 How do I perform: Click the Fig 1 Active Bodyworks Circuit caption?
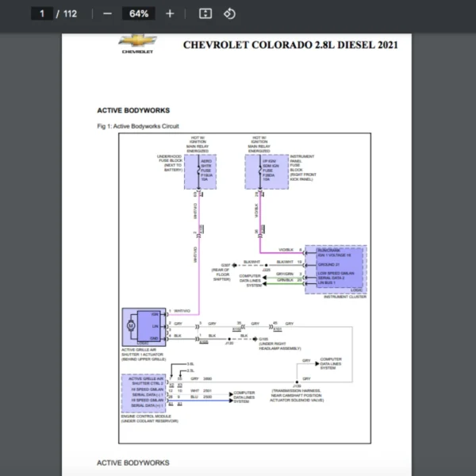[x=137, y=126]
